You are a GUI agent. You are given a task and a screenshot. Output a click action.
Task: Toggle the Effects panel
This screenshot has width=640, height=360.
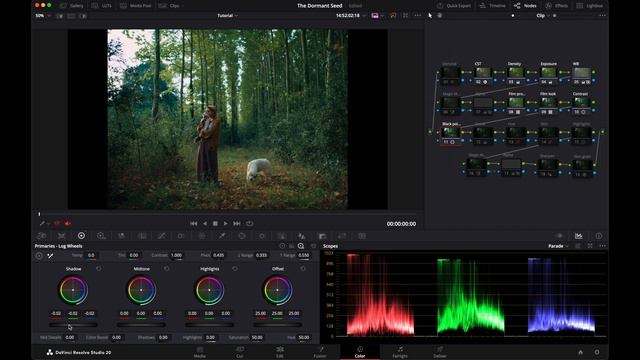[557, 6]
